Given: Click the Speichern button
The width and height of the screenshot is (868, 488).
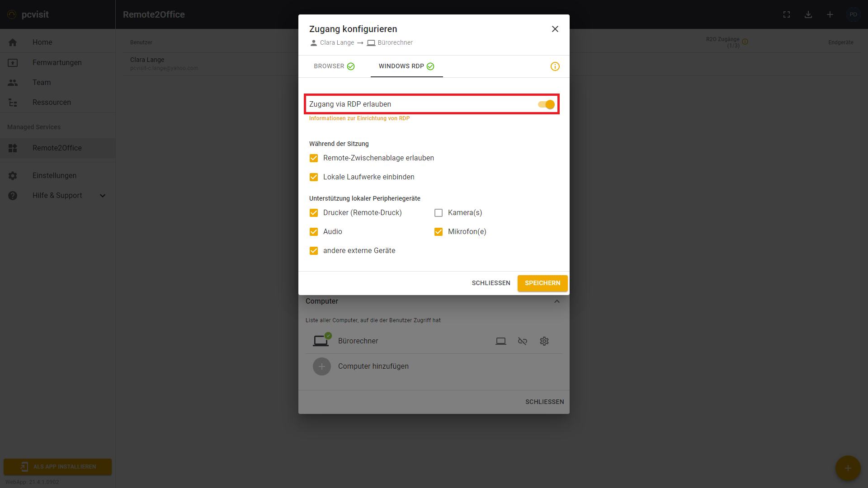Looking at the screenshot, I should click(x=542, y=283).
